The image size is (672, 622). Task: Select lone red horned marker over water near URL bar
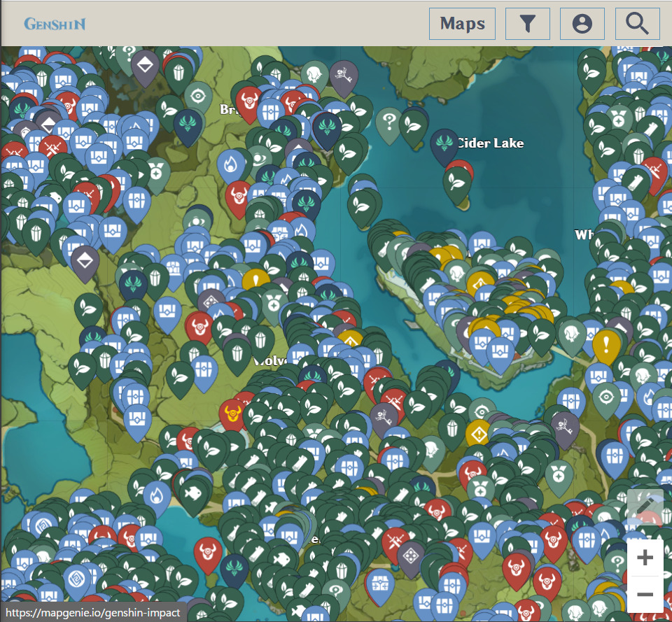pos(208,554)
